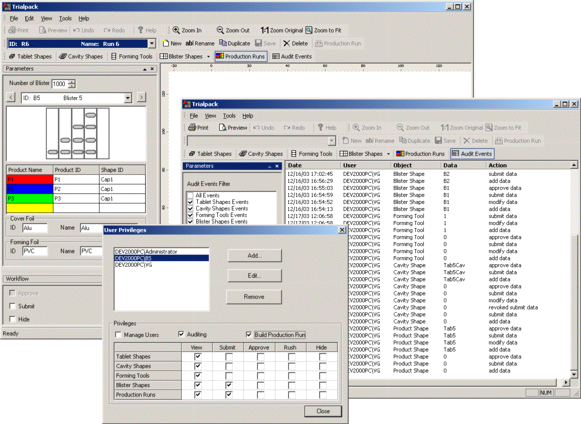Expand the Blister Shapes arrow in back window
Image resolution: width=581 pixels, height=424 pixels.
point(208,57)
